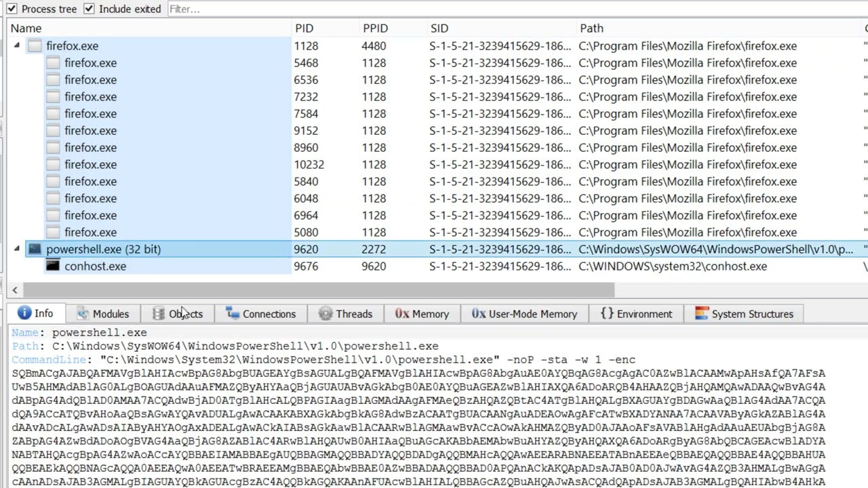Click the SID cell in the conhost.exe row
Image resolution: width=868 pixels, height=488 pixels.
pos(500,266)
